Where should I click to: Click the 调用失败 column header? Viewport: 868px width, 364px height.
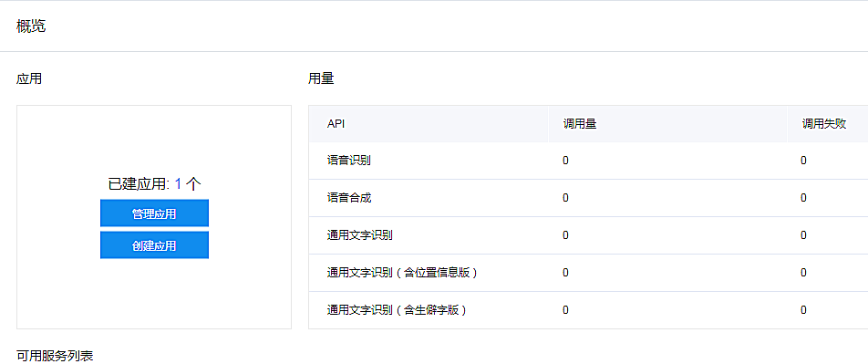pyautogui.click(x=824, y=124)
